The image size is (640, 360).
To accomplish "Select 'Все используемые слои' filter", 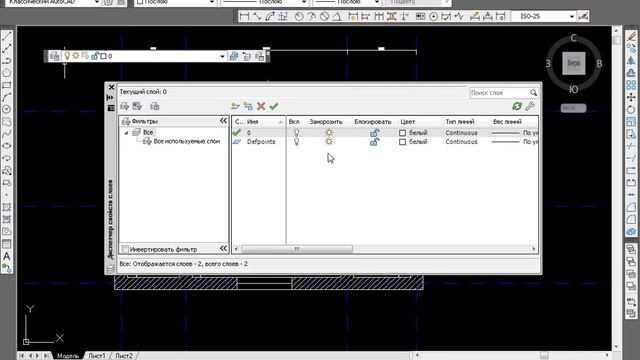I will click(187, 141).
